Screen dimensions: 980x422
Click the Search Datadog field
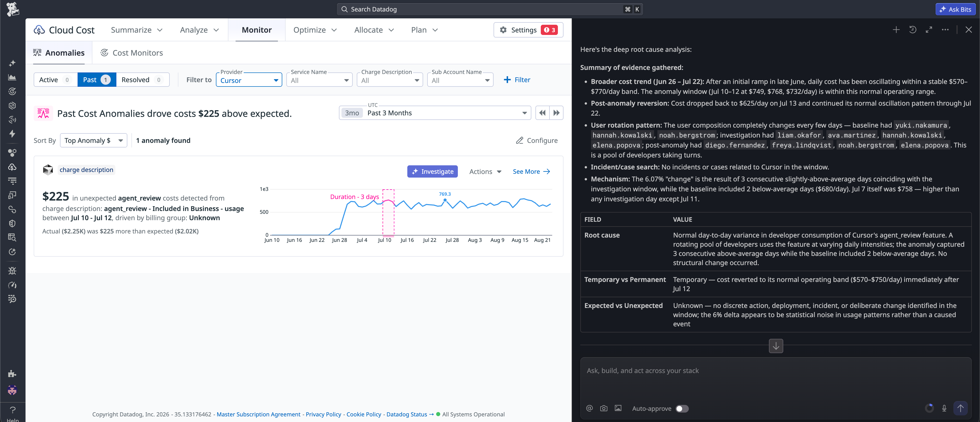click(490, 9)
